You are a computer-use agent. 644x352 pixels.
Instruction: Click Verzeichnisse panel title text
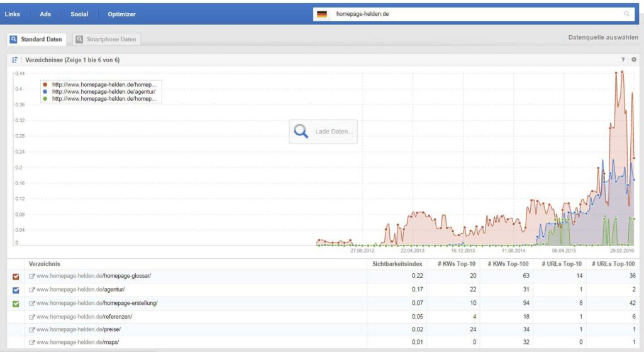72,60
